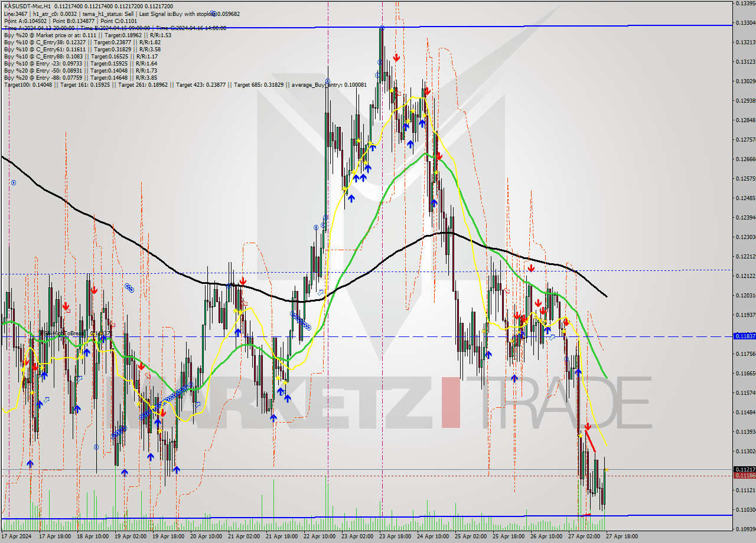The width and height of the screenshot is (756, 543).
Task: Click time axis label '23 Apr 02:00'
Action: (357, 537)
